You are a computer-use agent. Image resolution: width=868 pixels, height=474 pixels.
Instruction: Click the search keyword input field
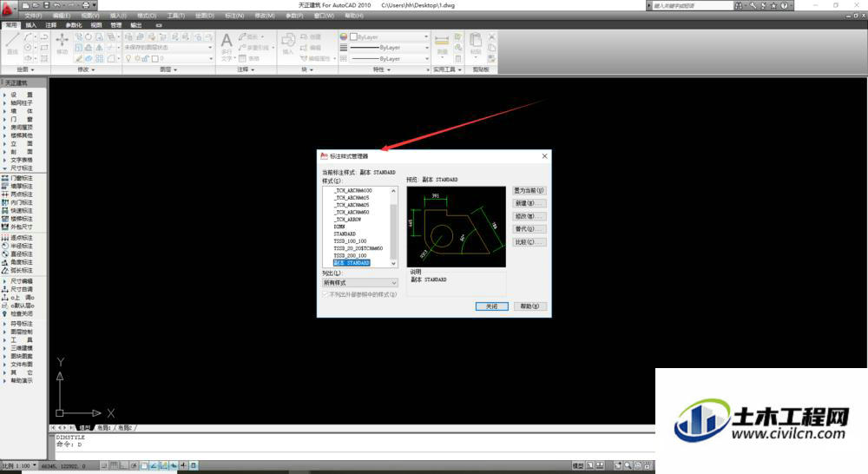692,5
